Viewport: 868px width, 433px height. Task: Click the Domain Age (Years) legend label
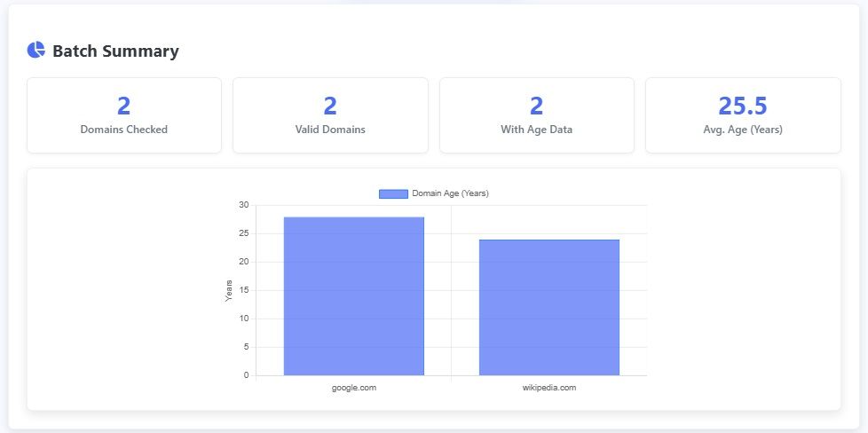(450, 193)
